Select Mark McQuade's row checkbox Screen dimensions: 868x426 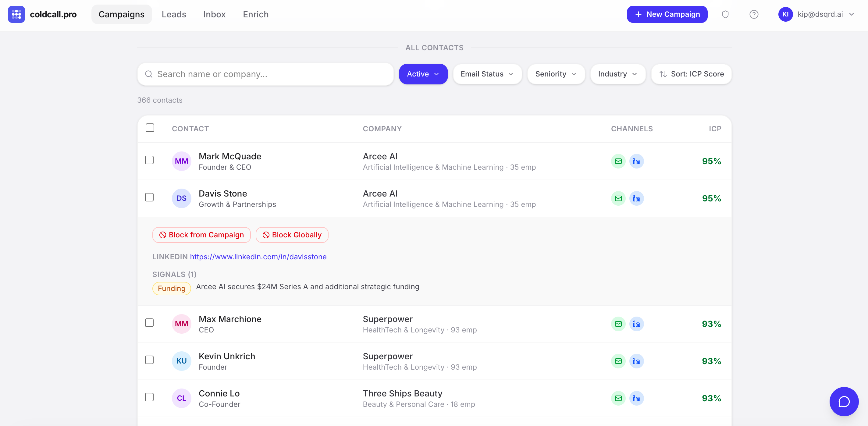pos(149,160)
